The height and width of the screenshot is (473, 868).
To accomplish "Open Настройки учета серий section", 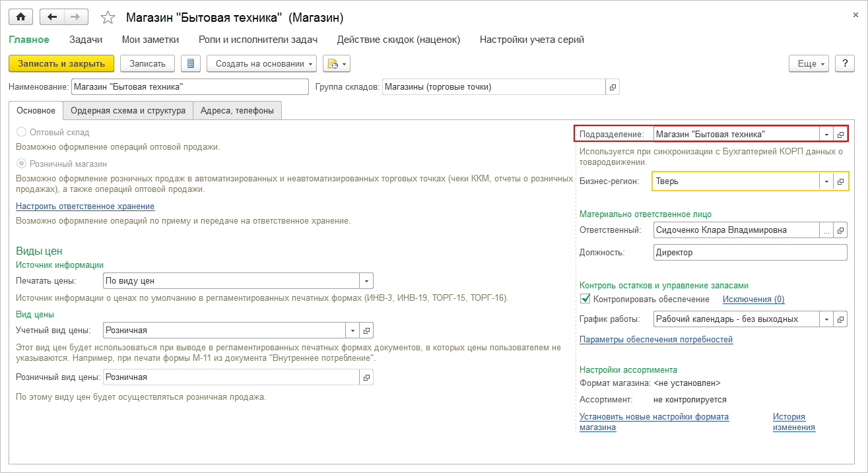I will point(532,40).
